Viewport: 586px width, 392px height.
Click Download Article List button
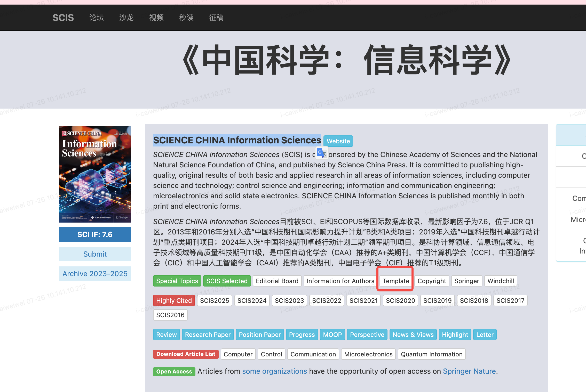pos(186,354)
